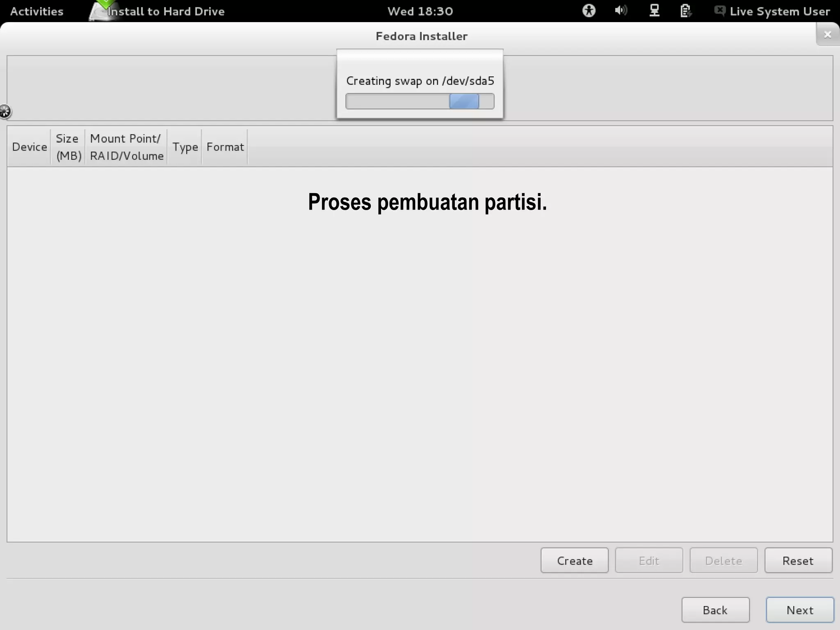Viewport: 840px width, 630px height.
Task: Click the battery status icon
Action: [x=685, y=11]
